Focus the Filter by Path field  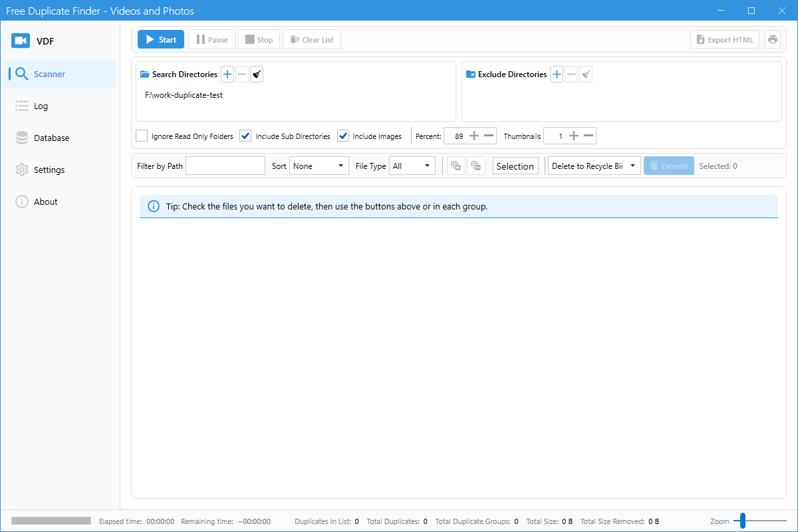(225, 166)
